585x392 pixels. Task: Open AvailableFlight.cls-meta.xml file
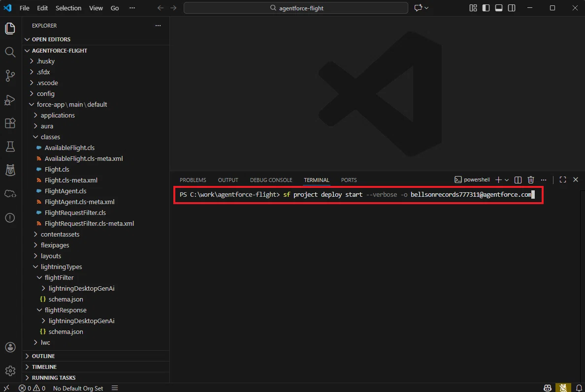[x=84, y=158]
